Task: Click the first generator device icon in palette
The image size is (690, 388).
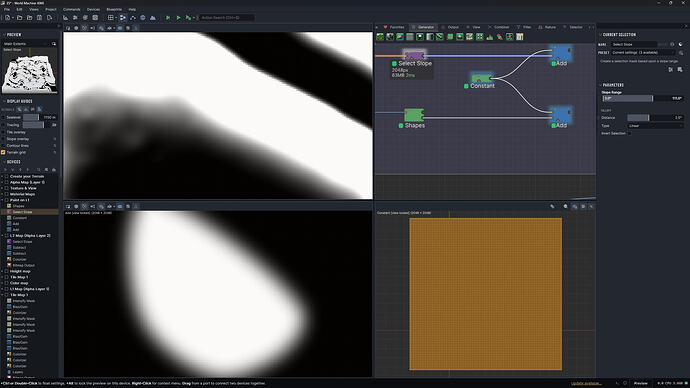Action: tap(380, 37)
